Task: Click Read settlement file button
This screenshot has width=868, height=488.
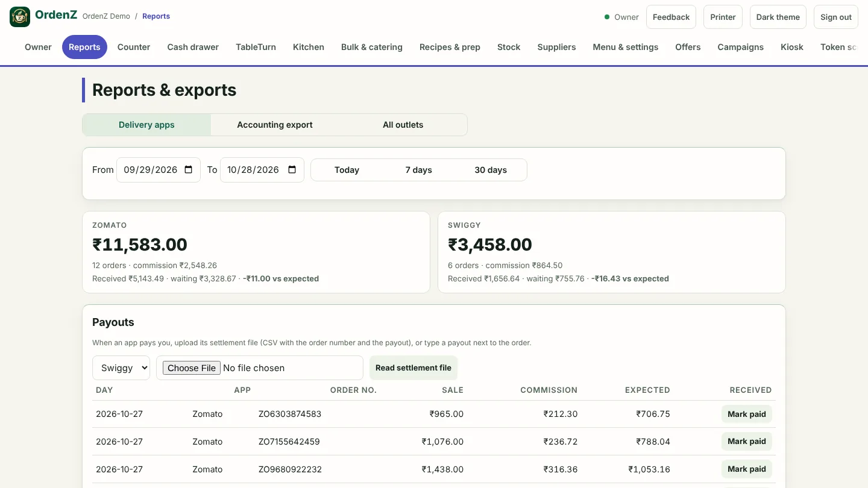Action: [x=414, y=368]
